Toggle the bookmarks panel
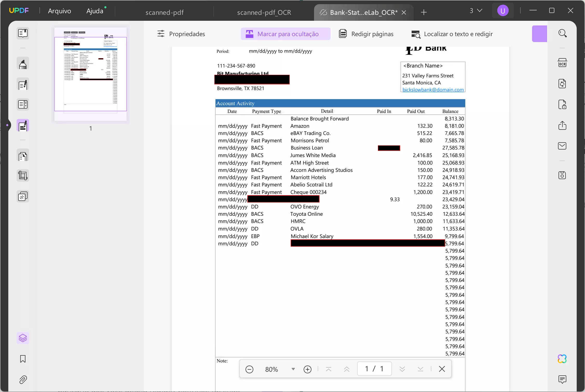Screen dimensions: 585x392 23,359
